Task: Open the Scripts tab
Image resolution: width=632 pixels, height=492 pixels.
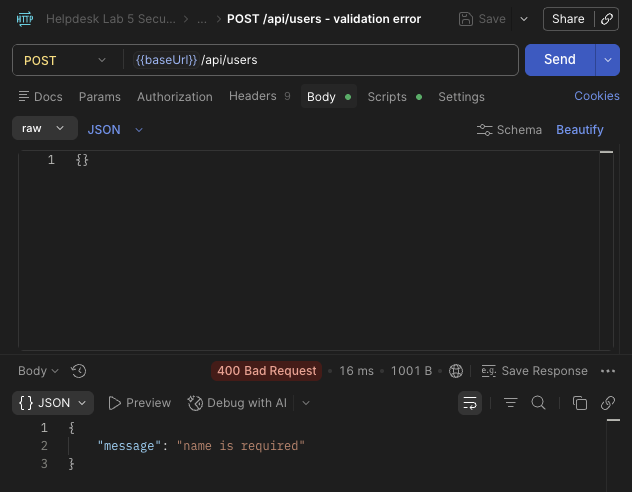Action: pyautogui.click(x=395, y=97)
